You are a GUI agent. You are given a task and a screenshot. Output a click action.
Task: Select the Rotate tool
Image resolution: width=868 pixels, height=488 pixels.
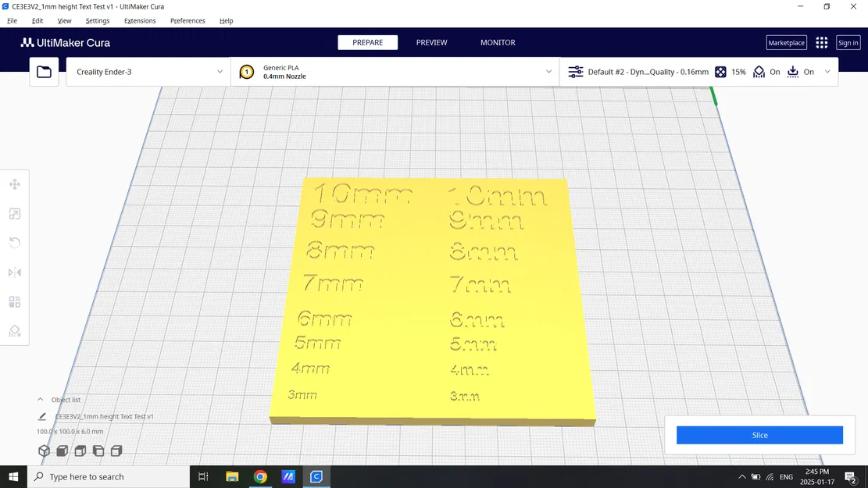[x=14, y=243]
